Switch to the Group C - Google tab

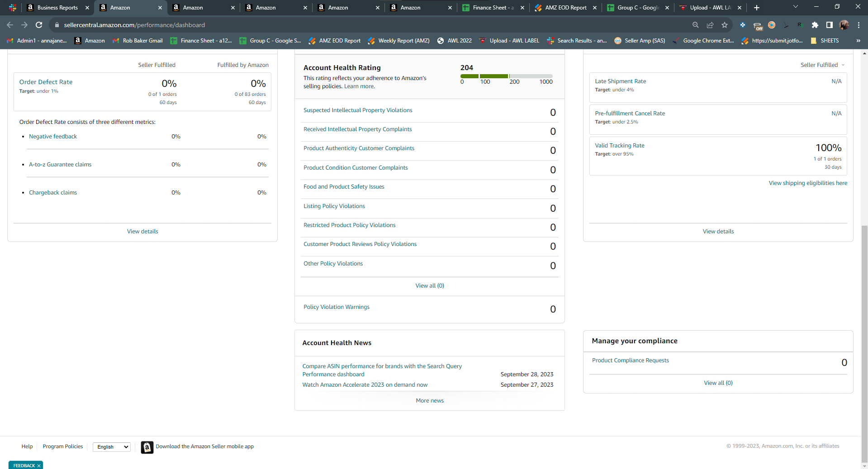(x=637, y=8)
